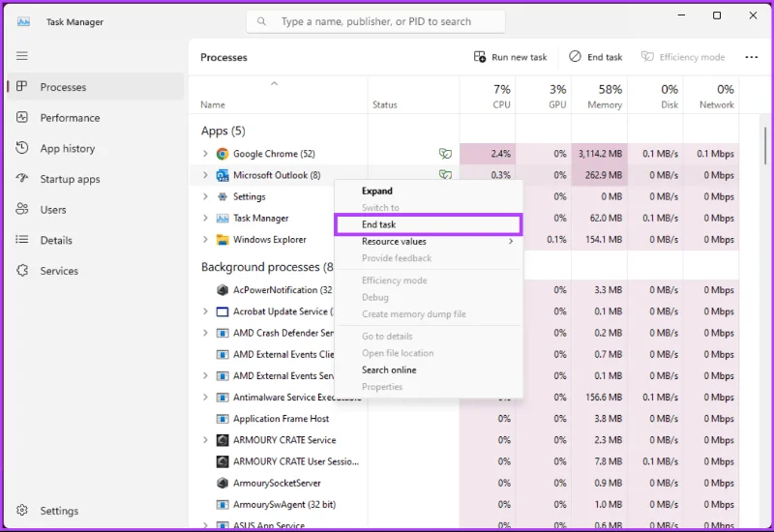Click the Antimalware Service Executable icon
774x532 pixels.
coord(223,398)
